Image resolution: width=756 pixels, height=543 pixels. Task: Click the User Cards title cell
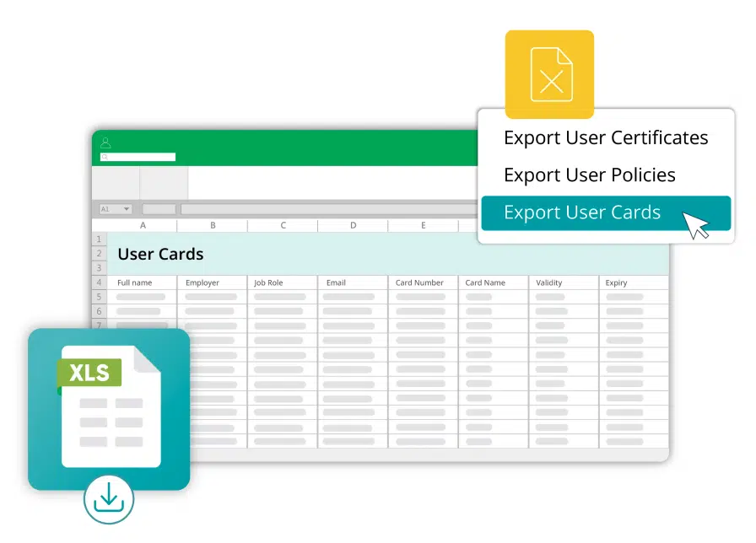160,254
